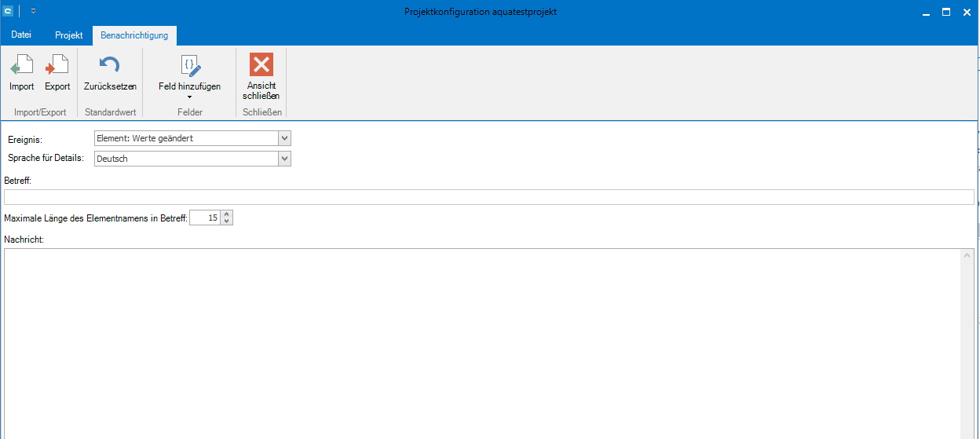Viewport: 980px width, 439px height.
Task: Reset to default with Zurücksetzen
Action: [x=110, y=66]
